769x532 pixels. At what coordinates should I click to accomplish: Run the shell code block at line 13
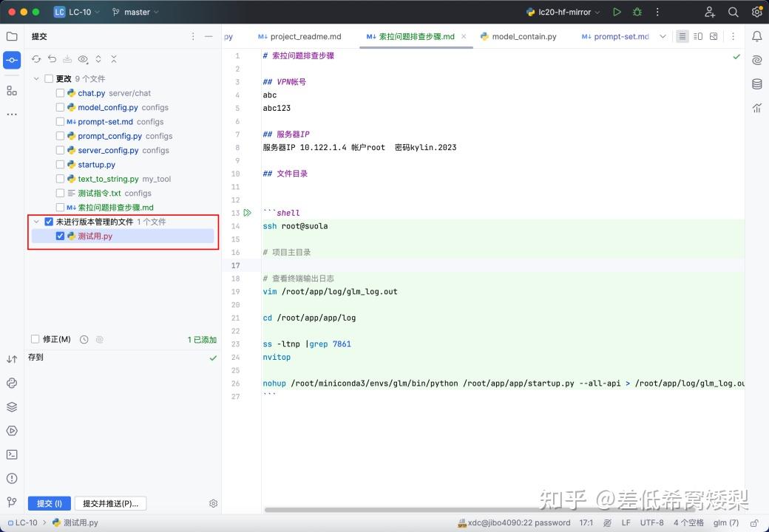click(248, 213)
